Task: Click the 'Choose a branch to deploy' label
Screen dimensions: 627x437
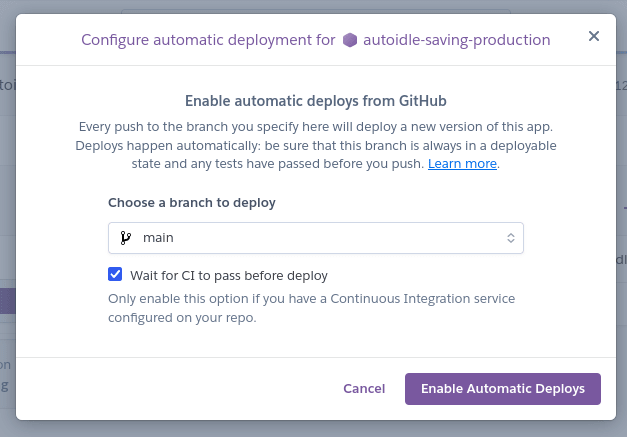Action: click(192, 202)
